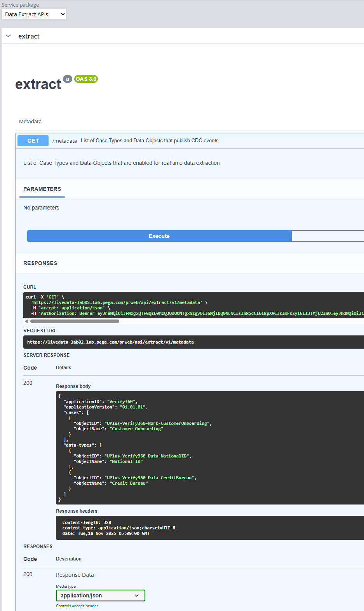
Task: Collapse the Metadata tag section
Action: [x=30, y=122]
